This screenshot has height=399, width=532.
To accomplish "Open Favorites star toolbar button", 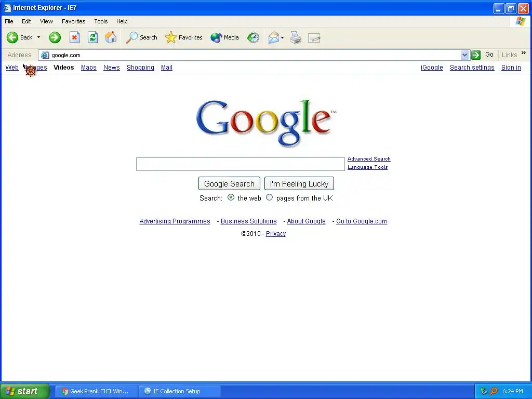I will point(183,37).
